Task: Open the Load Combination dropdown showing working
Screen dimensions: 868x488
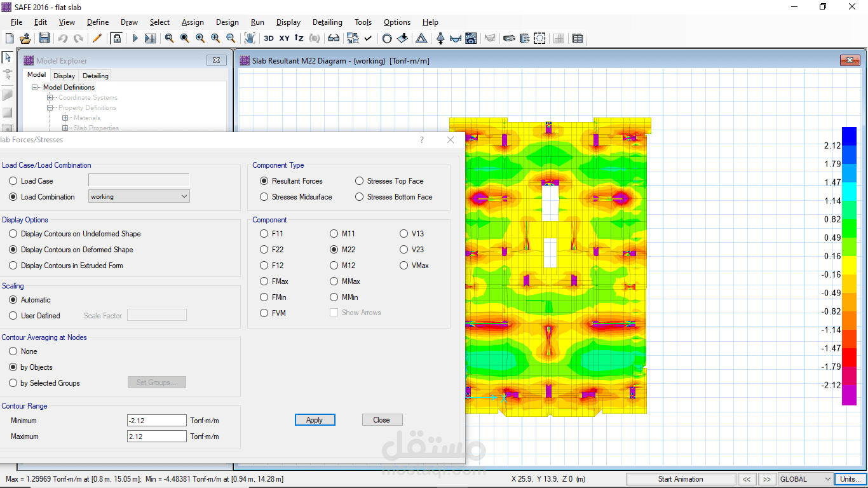Action: pyautogui.click(x=139, y=196)
